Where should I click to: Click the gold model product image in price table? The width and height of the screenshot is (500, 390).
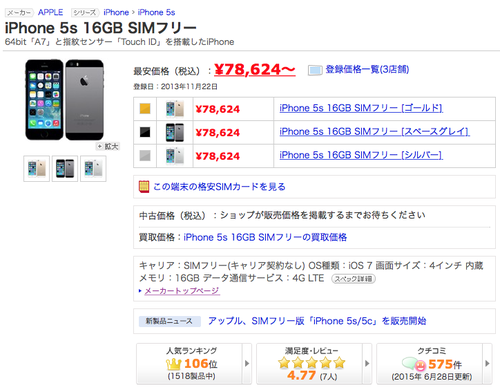(x=175, y=109)
